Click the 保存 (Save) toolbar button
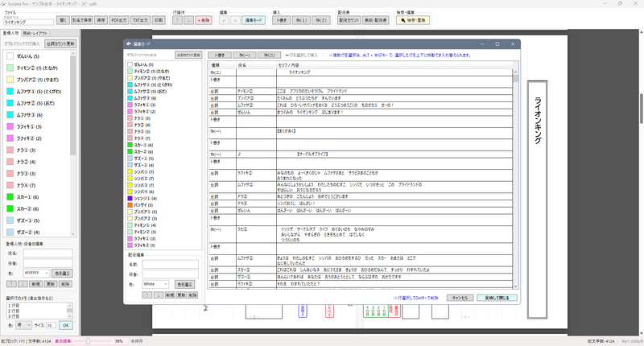 click(x=101, y=20)
